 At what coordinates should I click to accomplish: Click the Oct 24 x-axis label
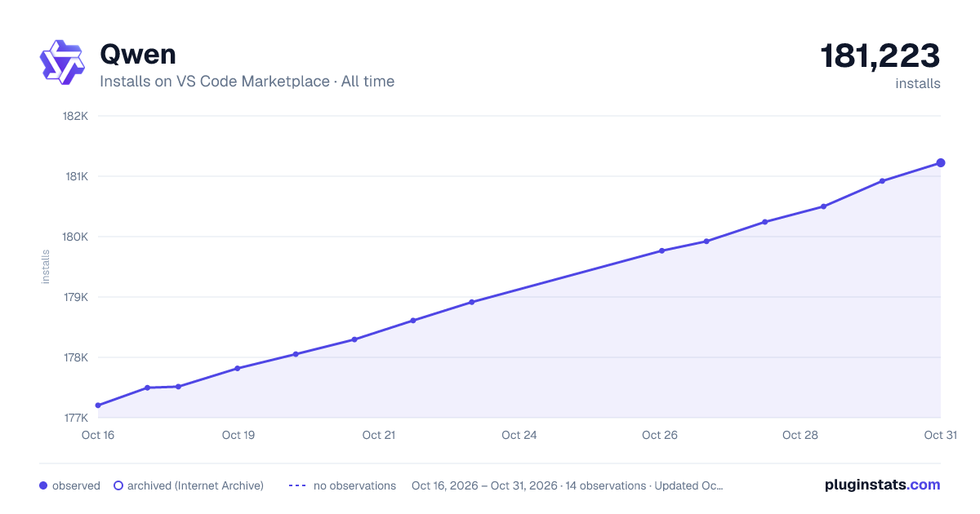click(x=519, y=435)
